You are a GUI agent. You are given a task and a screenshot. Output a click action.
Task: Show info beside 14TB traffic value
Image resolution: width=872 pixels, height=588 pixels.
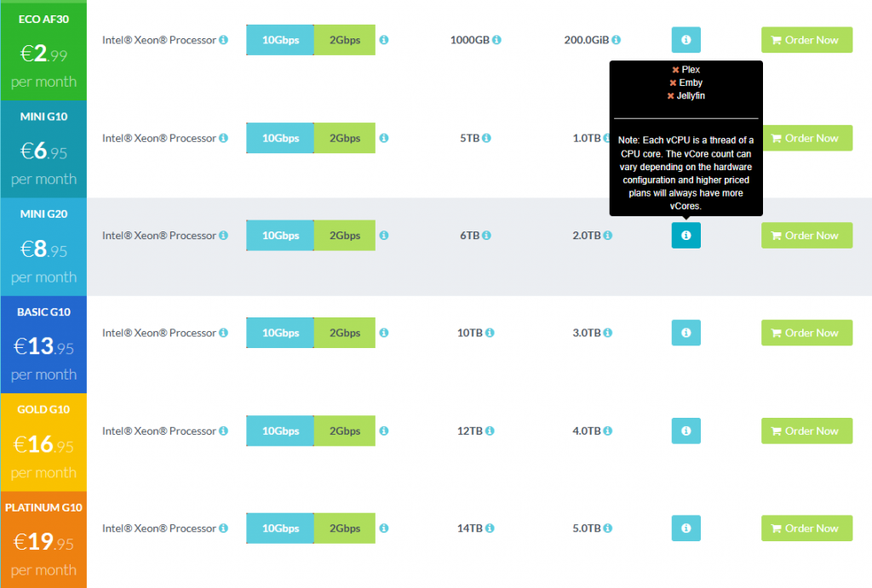coord(490,528)
